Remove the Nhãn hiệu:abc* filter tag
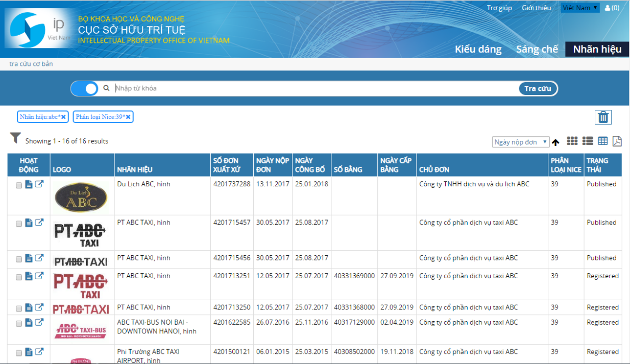Viewport: 630px width, 364px height. (x=63, y=117)
